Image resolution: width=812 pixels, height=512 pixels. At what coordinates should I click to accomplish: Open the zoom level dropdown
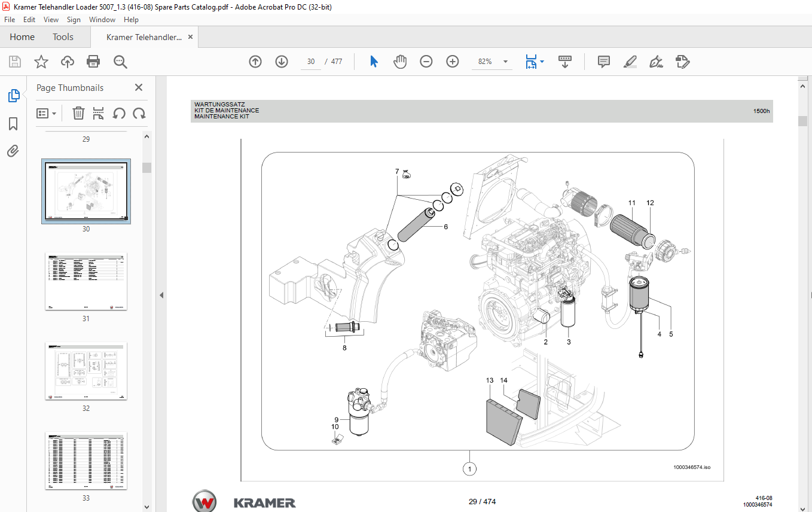505,62
